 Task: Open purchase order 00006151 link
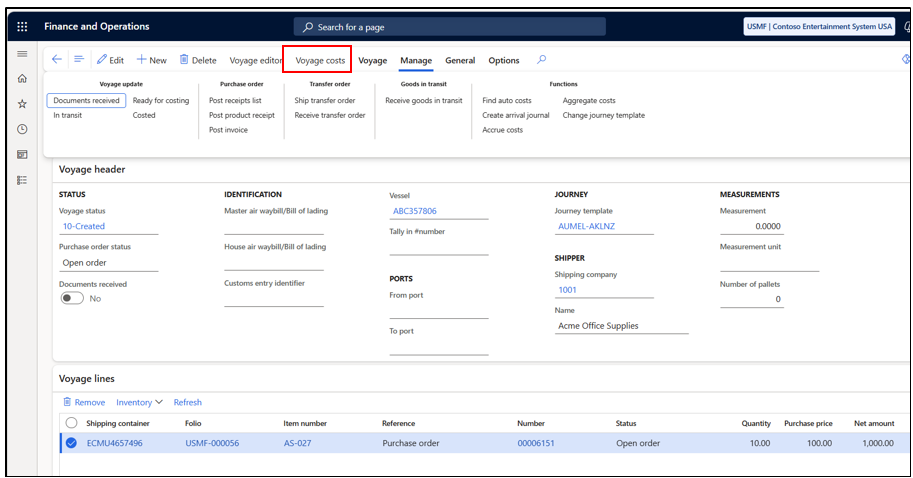click(536, 443)
